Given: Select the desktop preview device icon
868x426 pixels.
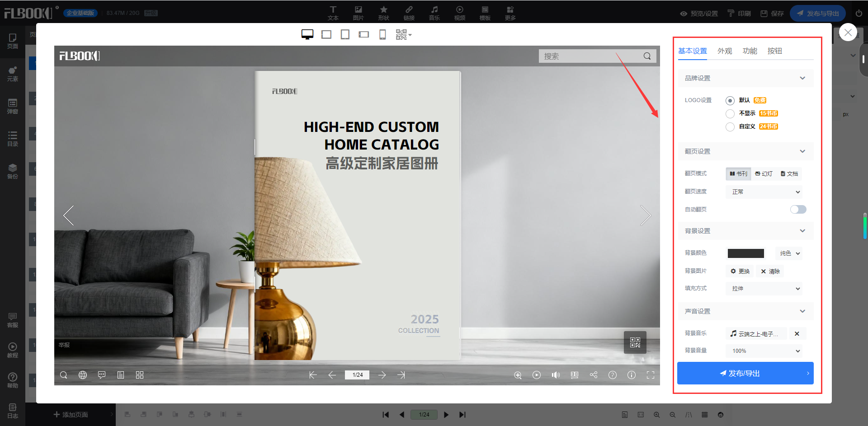Looking at the screenshot, I should coord(307,34).
